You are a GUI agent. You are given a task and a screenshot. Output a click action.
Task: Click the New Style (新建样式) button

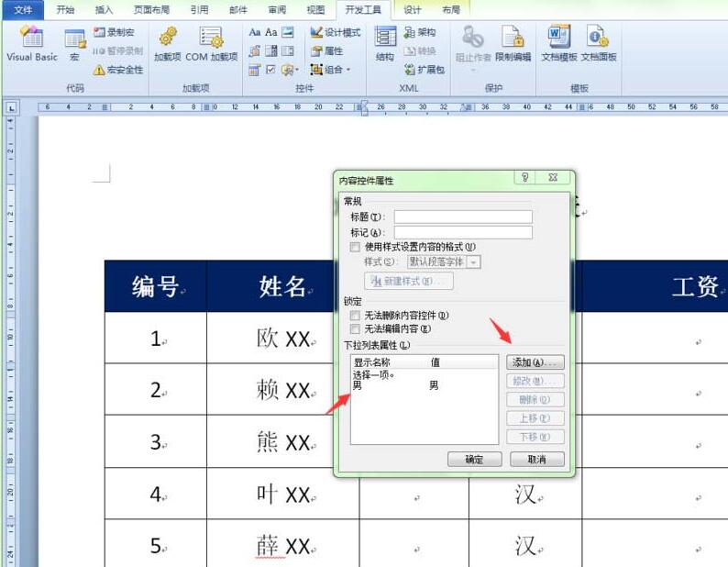coord(409,281)
